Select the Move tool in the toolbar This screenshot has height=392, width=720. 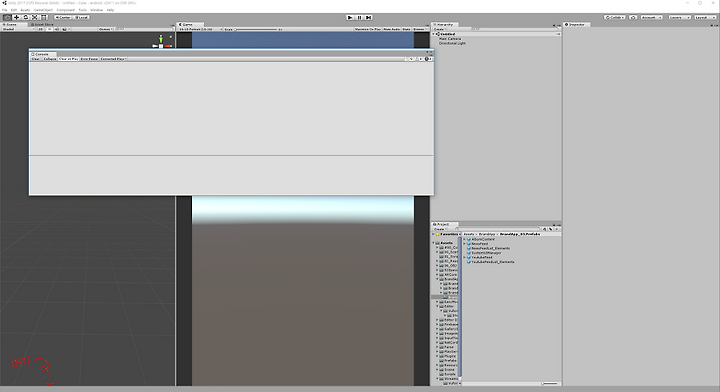click(16, 17)
